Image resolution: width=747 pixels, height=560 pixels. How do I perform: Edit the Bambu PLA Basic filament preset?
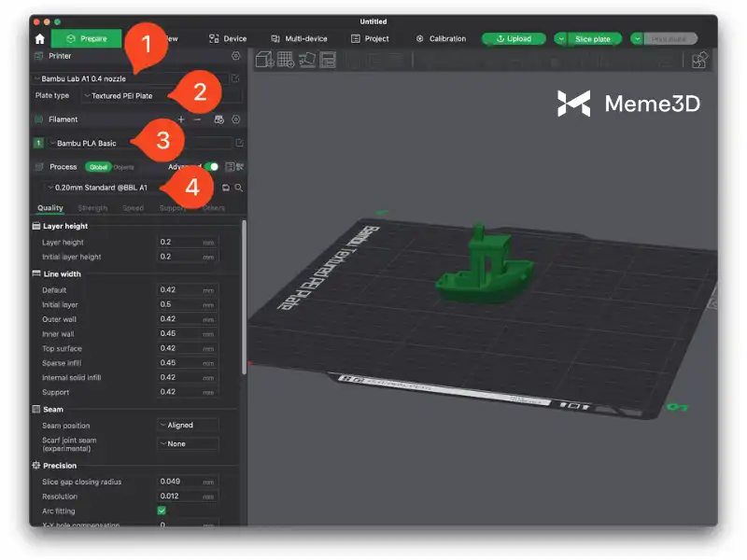tap(239, 143)
